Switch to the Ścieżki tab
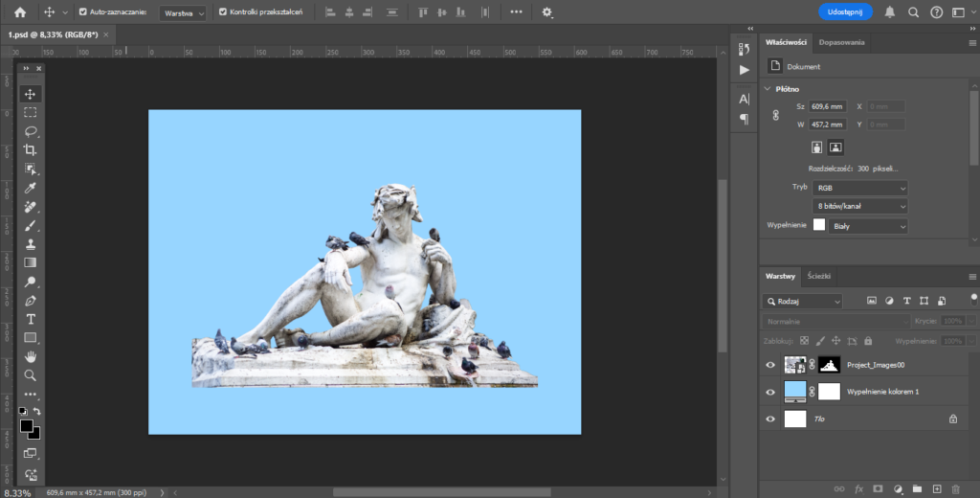Image resolution: width=980 pixels, height=498 pixels. point(817,276)
